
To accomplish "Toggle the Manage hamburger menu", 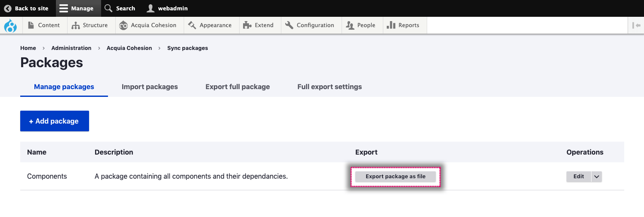I will point(76,8).
